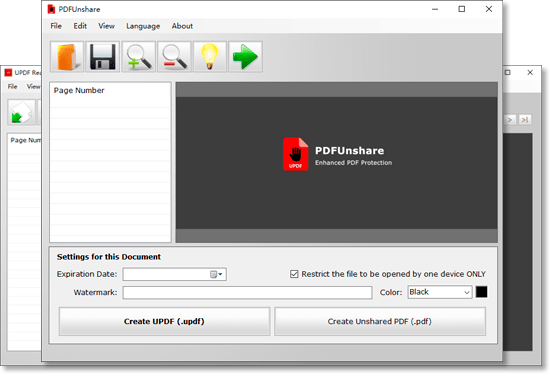The height and width of the screenshot is (380, 550).
Task: Click the floppy disk save icon
Action: pos(103,57)
